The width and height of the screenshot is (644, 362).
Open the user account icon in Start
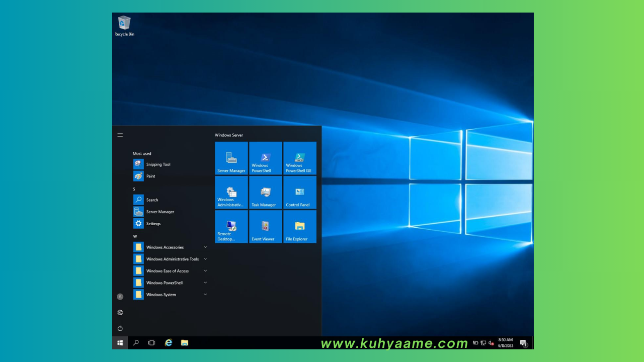point(120,297)
